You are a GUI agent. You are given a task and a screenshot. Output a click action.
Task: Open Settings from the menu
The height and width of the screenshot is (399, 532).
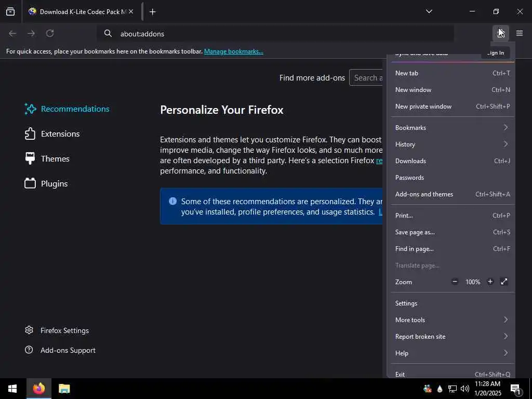pos(453,303)
